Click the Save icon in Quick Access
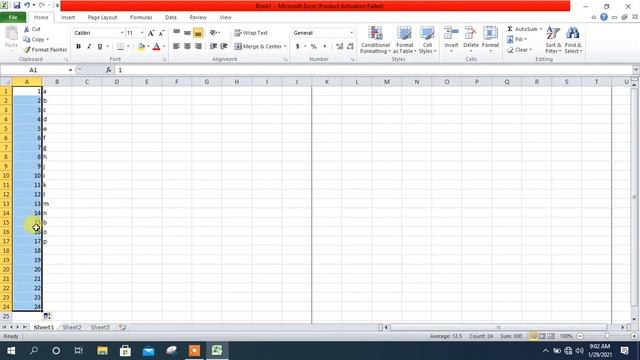This screenshot has height=360, width=640. coord(17,5)
